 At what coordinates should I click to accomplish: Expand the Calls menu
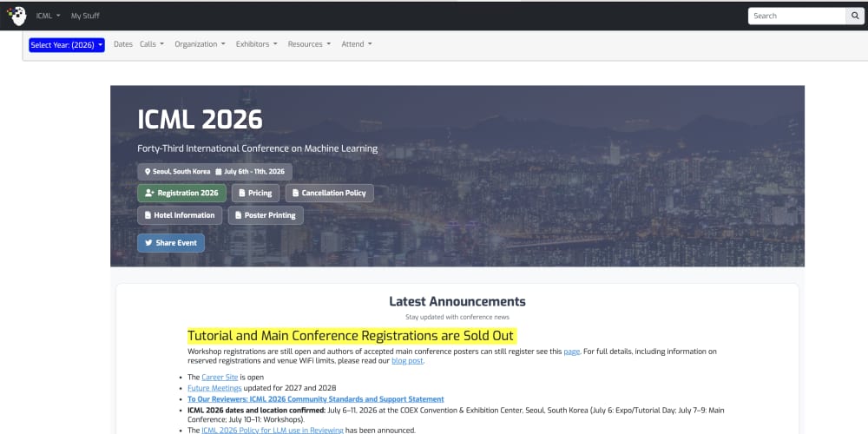coord(152,44)
